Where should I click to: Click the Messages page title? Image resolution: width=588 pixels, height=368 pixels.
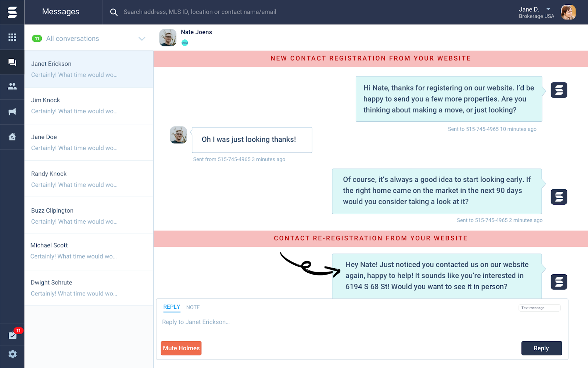tap(61, 12)
